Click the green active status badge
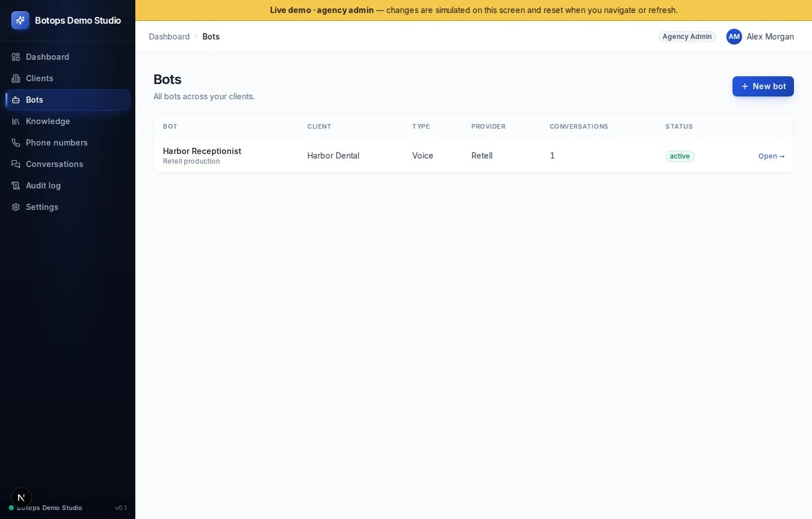Viewport: 812px width, 519px height. point(679,156)
